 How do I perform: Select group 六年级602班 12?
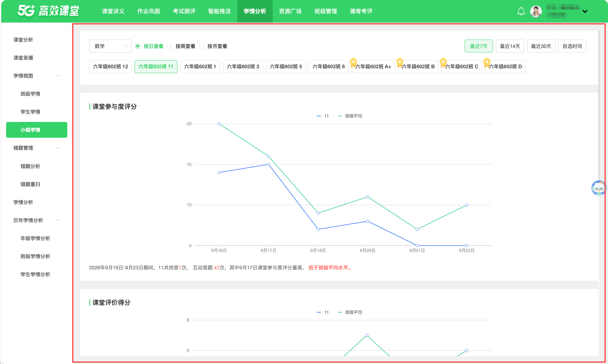tap(110, 67)
